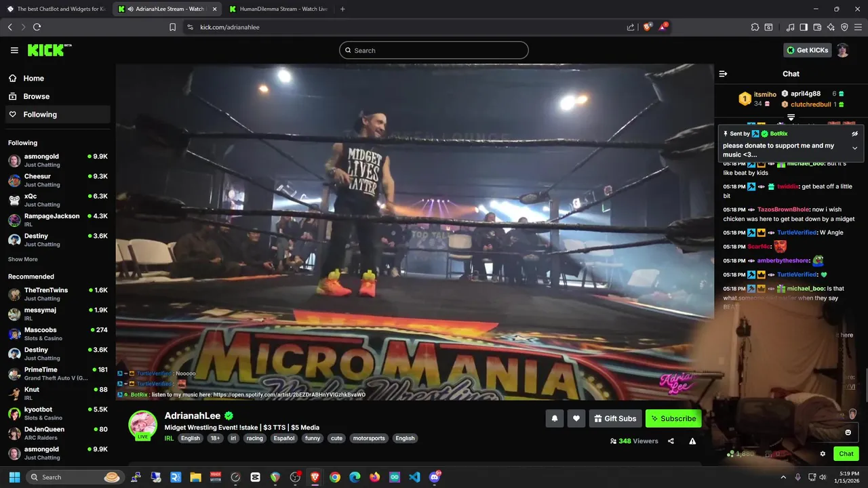Click the Brave Shields lion icon
This screenshot has height=488, width=868.
(x=647, y=27)
